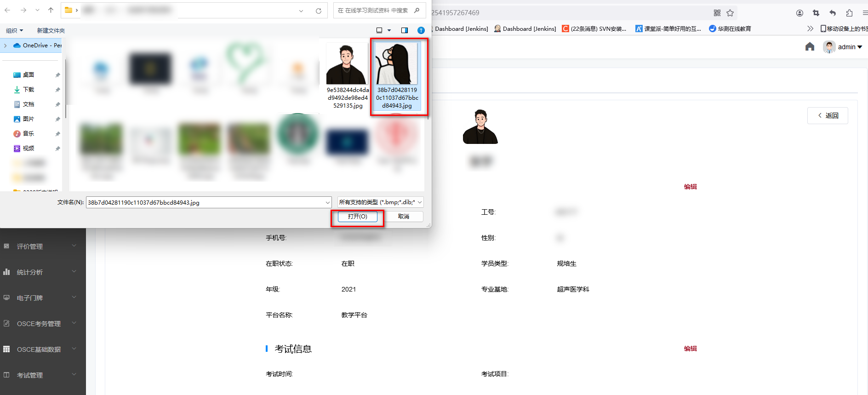This screenshot has height=395, width=868.
Task: Open 桌面 quick access folder
Action: point(29,75)
